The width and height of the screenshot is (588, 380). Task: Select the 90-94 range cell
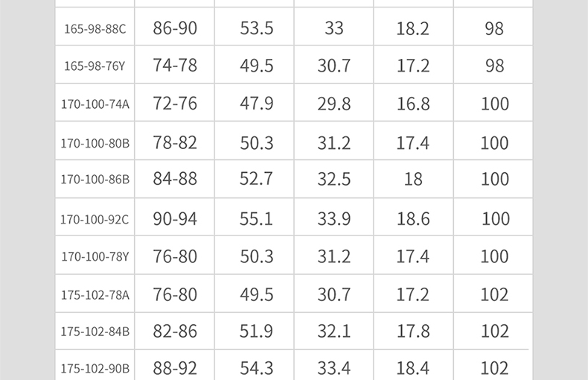(175, 218)
